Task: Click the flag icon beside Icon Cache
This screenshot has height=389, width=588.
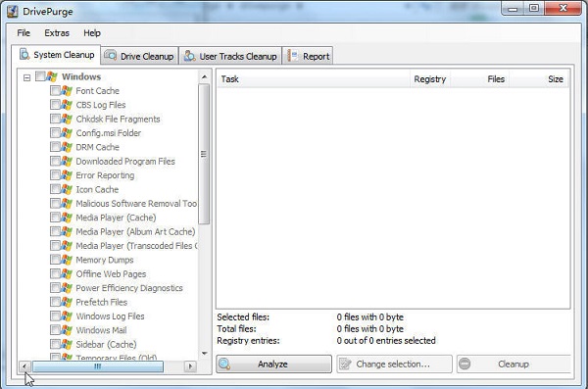Action: [x=67, y=189]
